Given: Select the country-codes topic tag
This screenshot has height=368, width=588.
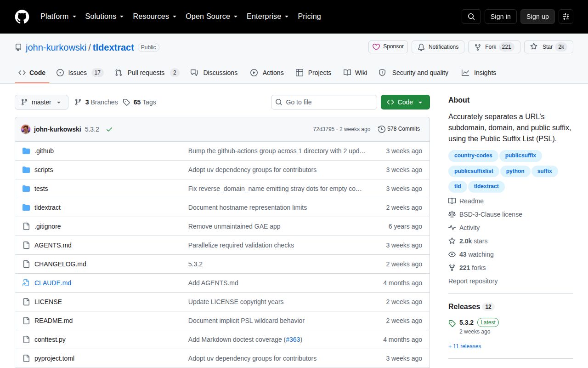Looking at the screenshot, I should 473,155.
